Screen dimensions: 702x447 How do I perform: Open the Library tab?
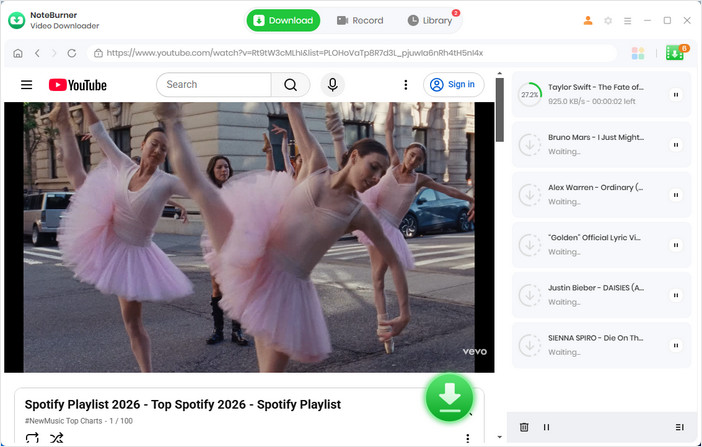(x=430, y=21)
